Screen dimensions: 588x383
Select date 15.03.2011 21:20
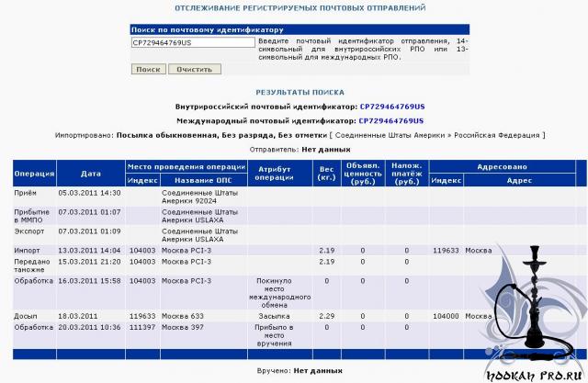point(89,262)
